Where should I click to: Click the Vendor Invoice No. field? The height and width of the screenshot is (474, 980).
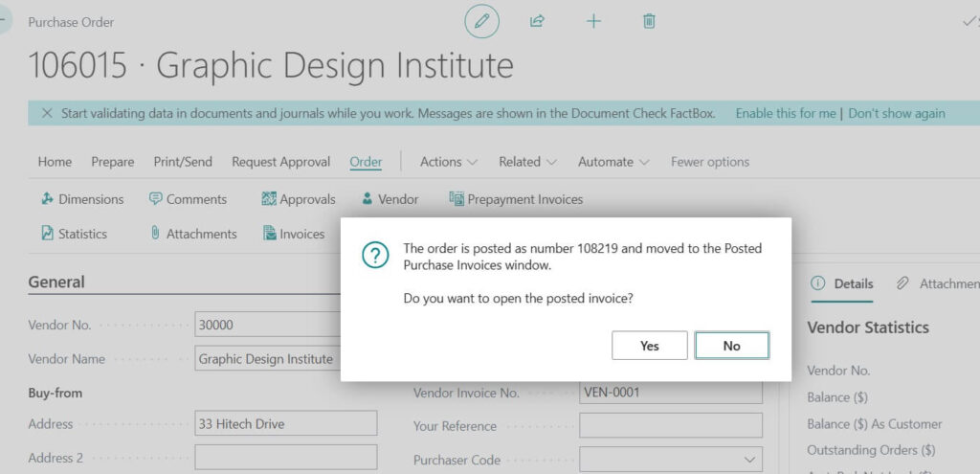(670, 393)
